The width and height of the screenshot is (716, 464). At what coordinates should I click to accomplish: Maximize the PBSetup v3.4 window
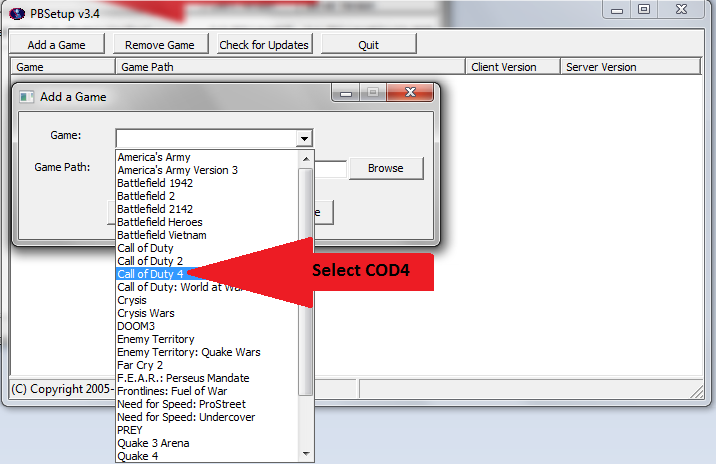coord(644,10)
